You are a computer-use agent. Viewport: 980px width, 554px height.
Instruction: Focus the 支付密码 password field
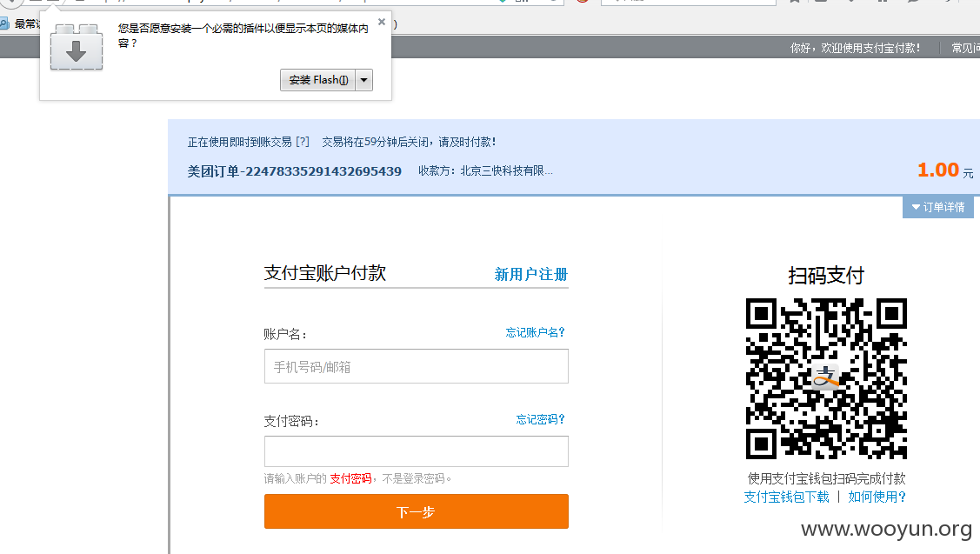coord(417,451)
